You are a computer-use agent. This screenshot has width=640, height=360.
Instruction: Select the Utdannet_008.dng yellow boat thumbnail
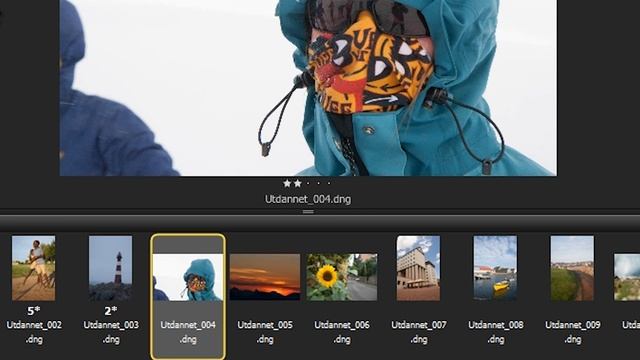[x=495, y=268]
